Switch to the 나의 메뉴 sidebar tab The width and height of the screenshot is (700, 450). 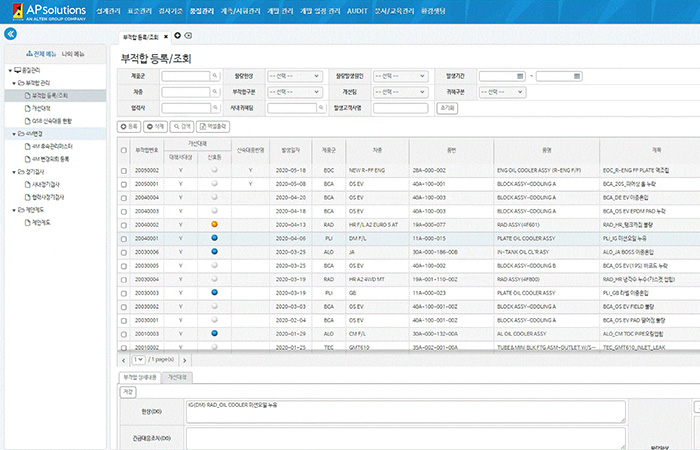pyautogui.click(x=73, y=54)
